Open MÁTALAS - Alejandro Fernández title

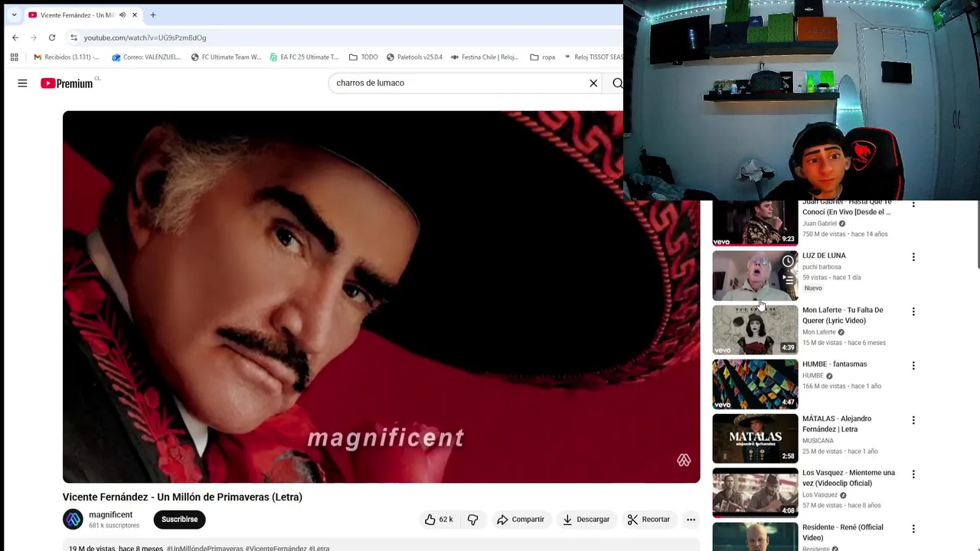tap(837, 424)
